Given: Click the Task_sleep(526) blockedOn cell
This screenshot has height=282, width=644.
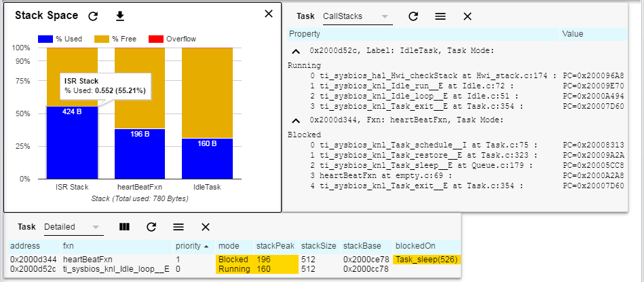Looking at the screenshot, I should coord(427,260).
